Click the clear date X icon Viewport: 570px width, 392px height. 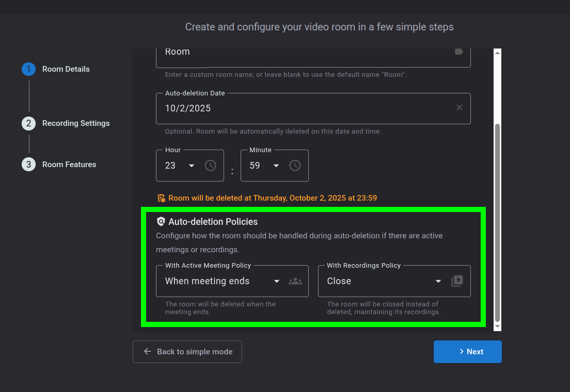[x=459, y=108]
